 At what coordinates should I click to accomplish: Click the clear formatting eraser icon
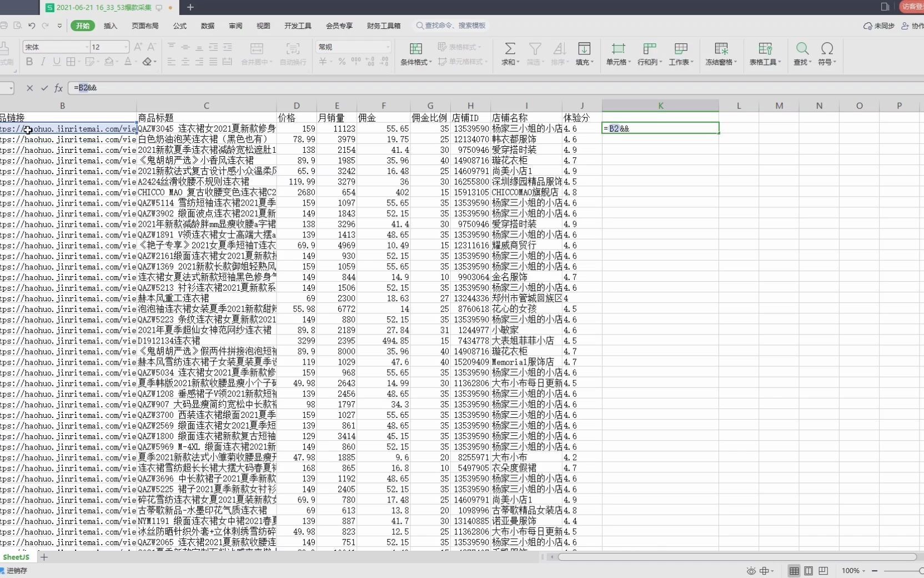[x=147, y=62]
